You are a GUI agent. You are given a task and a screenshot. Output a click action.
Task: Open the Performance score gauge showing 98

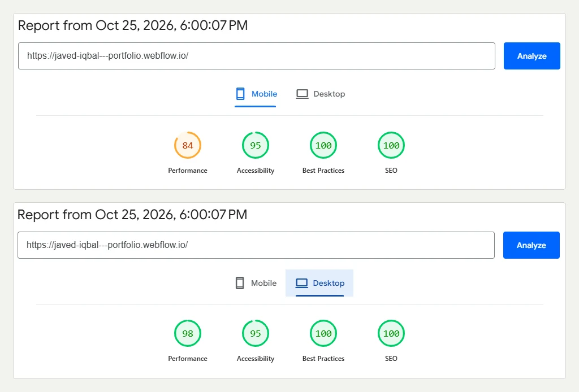(188, 333)
